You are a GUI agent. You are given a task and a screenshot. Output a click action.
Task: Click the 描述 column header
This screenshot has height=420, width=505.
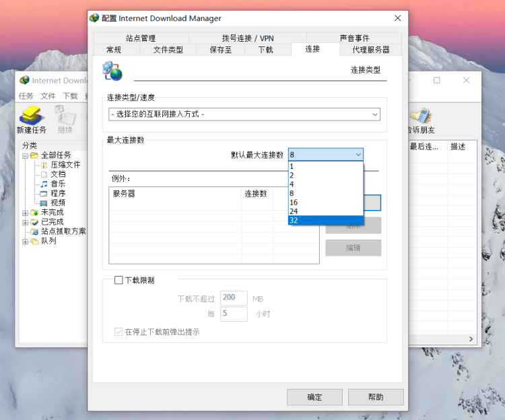point(462,147)
